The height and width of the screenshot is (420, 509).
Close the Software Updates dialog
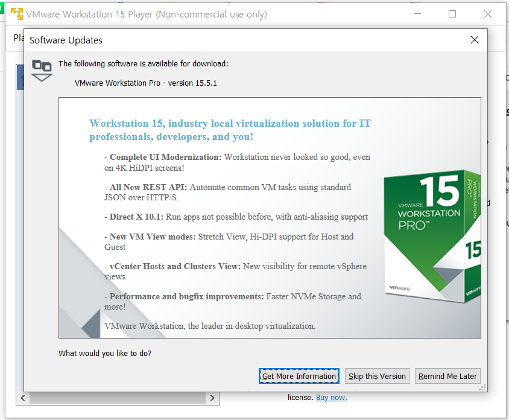coord(474,40)
